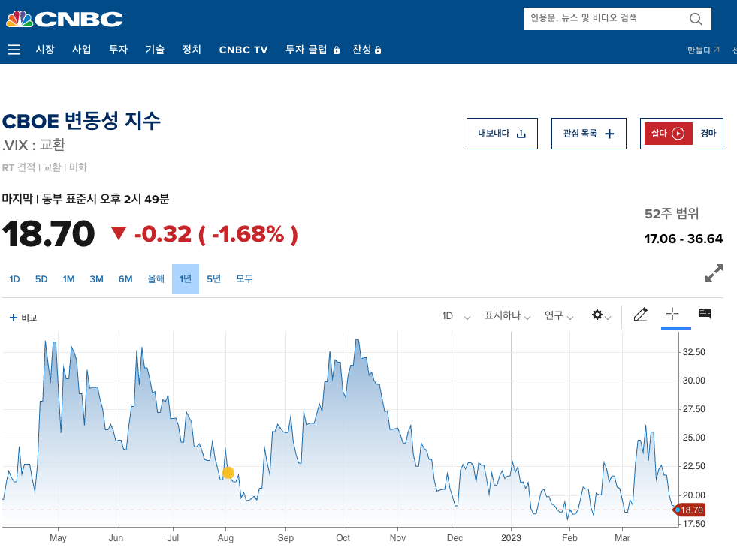The height and width of the screenshot is (560, 737).
Task: Open the 사업 business menu
Action: point(82,50)
